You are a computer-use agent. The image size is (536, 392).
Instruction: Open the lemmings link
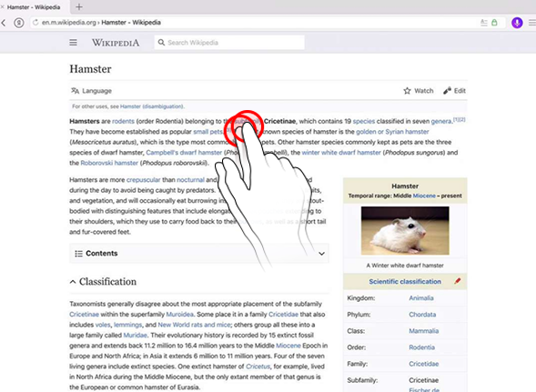pos(127,325)
